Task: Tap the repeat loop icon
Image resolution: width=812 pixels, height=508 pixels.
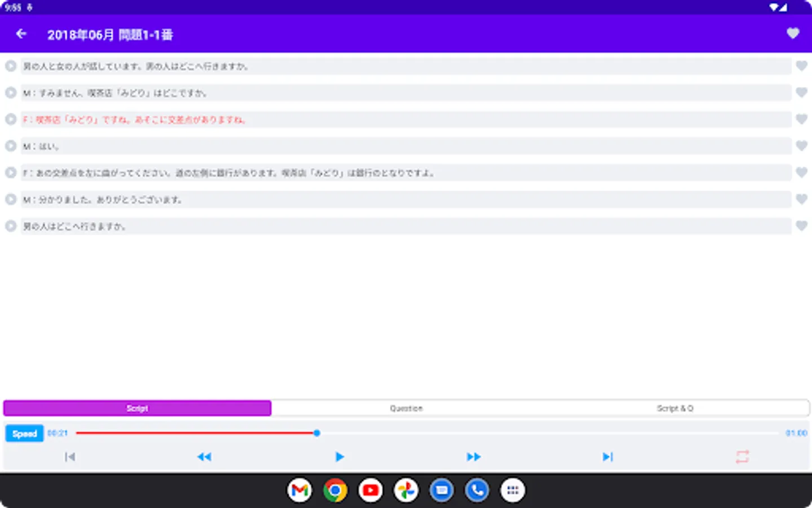Action: [743, 457]
